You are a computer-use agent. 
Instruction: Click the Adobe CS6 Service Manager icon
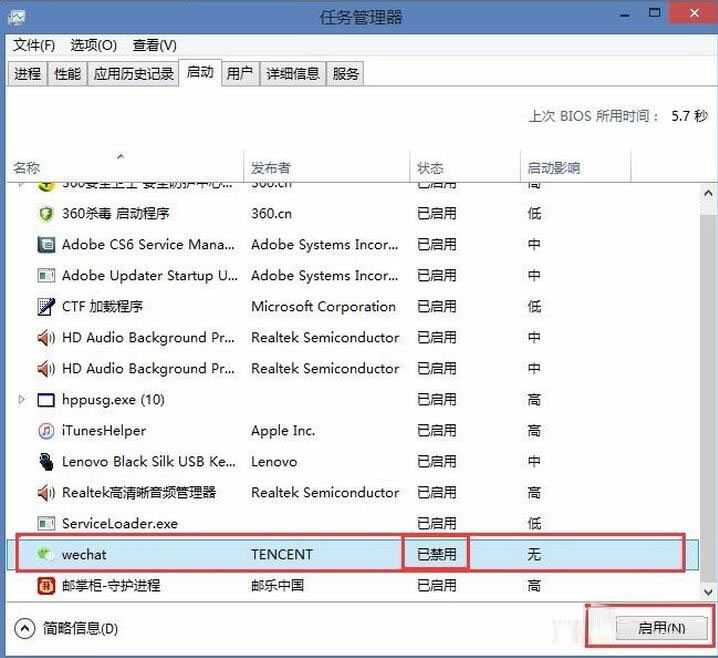click(45, 245)
